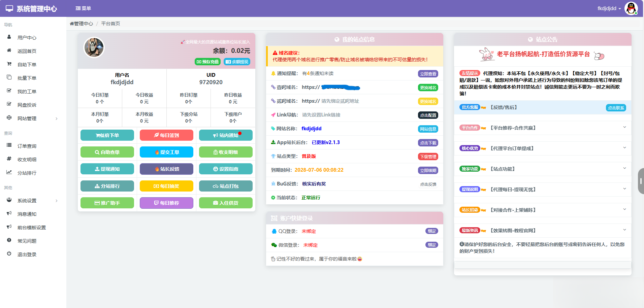
Task: Select 自助下单 in the navigation sidebar
Action: pos(27,64)
